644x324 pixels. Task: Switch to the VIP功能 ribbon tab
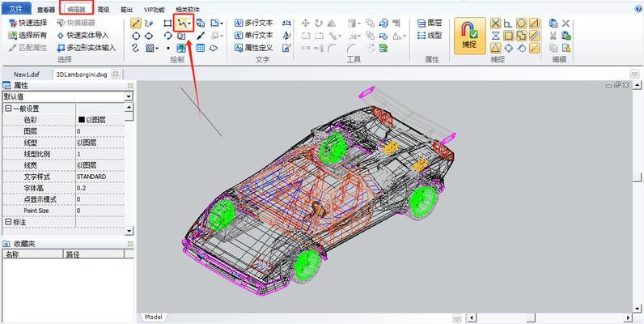(x=154, y=10)
